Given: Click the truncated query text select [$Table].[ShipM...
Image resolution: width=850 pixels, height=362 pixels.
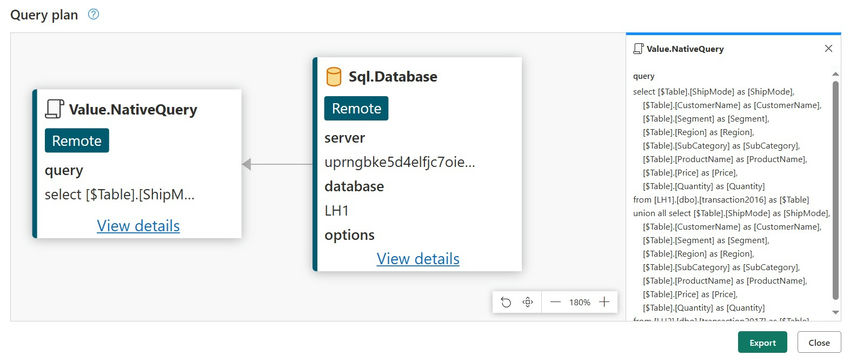Looking at the screenshot, I should (x=119, y=195).
